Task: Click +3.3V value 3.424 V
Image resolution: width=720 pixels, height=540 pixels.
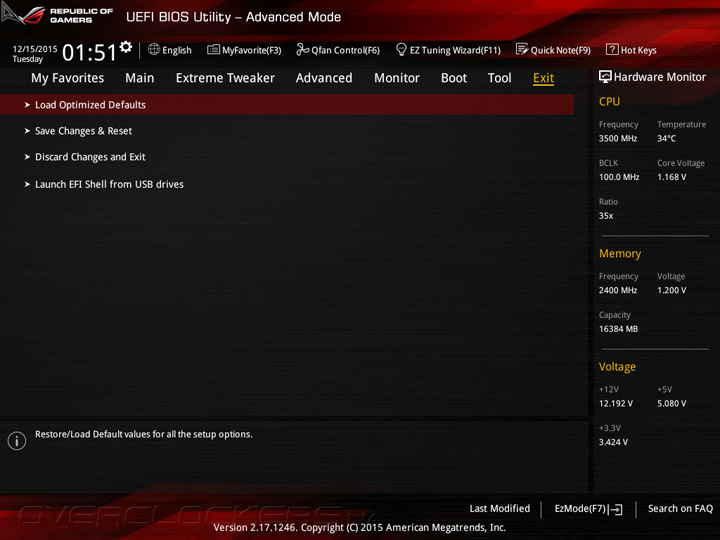Action: [613, 442]
